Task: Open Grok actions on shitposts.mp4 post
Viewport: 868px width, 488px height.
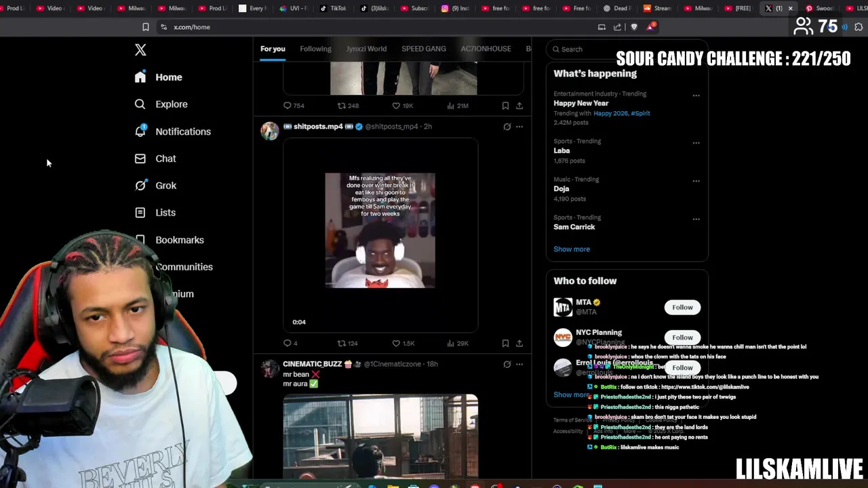Action: 507,127
